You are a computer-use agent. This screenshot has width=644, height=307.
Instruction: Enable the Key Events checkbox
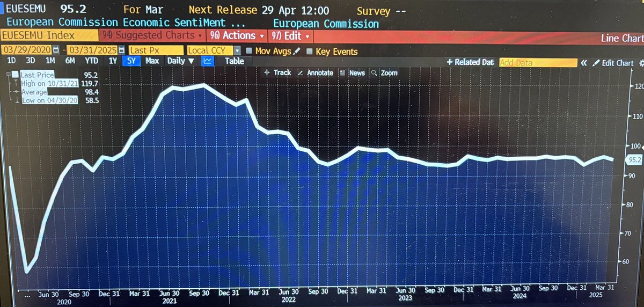(309, 51)
